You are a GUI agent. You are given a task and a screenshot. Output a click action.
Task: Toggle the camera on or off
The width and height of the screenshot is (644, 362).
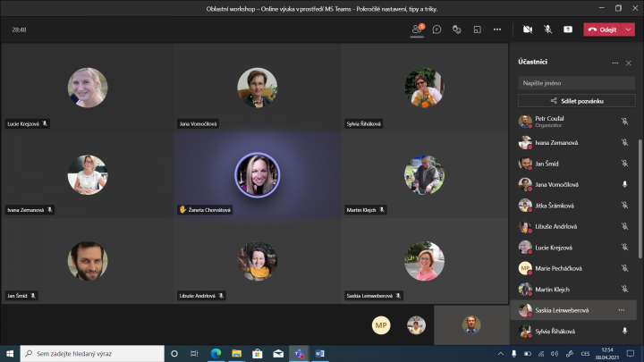[528, 29]
